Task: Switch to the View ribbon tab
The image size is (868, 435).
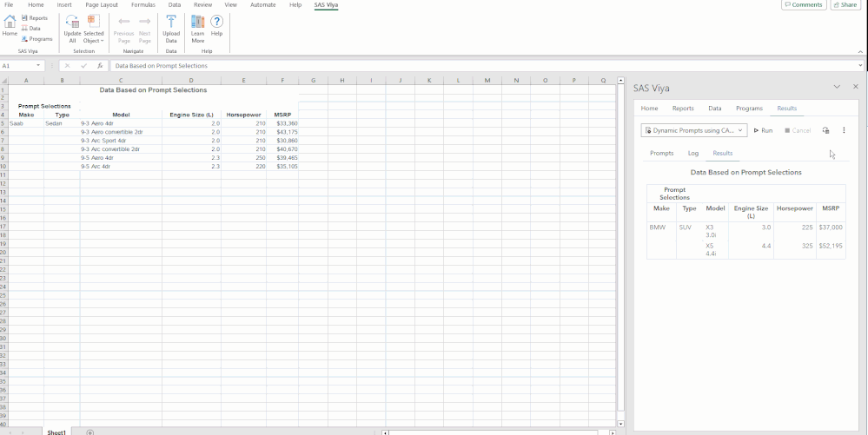Action: [x=231, y=4]
